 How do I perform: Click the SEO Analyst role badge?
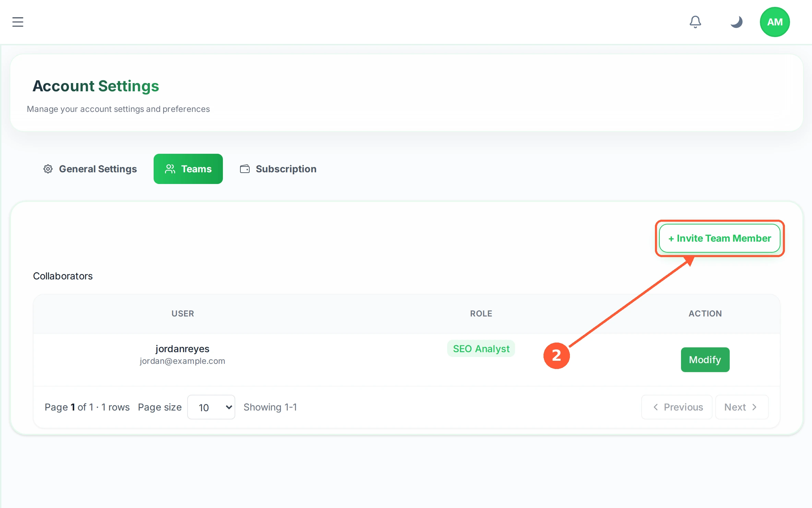click(x=481, y=349)
